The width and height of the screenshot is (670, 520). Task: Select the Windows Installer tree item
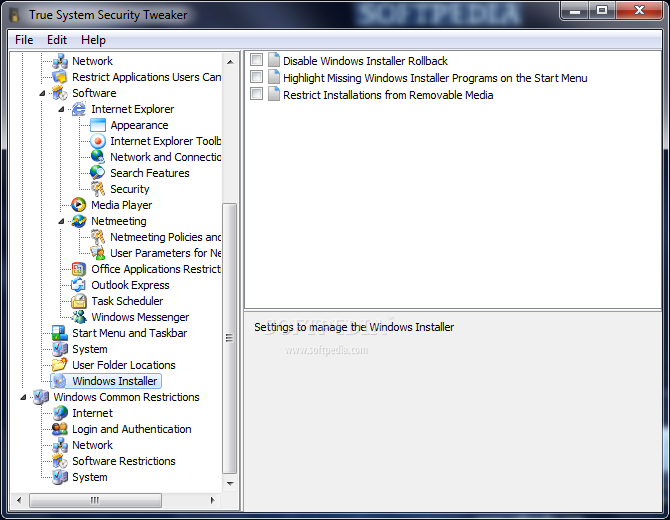pos(115,381)
